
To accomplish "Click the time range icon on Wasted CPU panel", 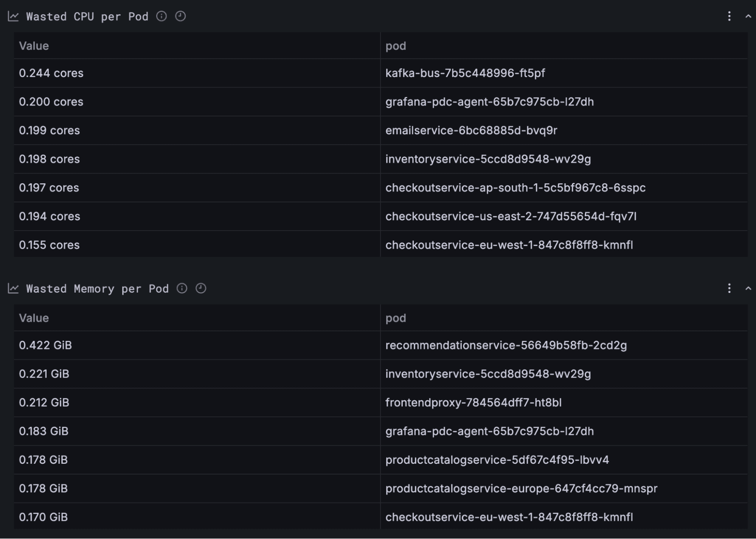I will [181, 16].
